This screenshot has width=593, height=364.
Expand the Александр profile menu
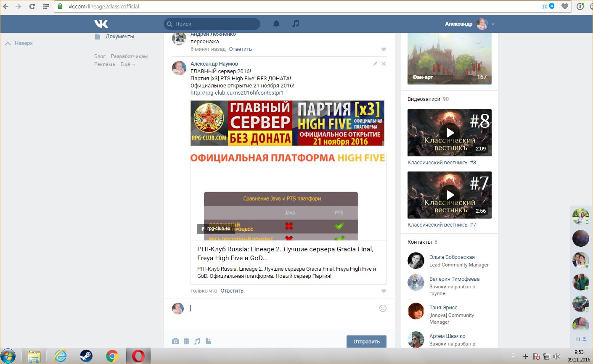493,24
